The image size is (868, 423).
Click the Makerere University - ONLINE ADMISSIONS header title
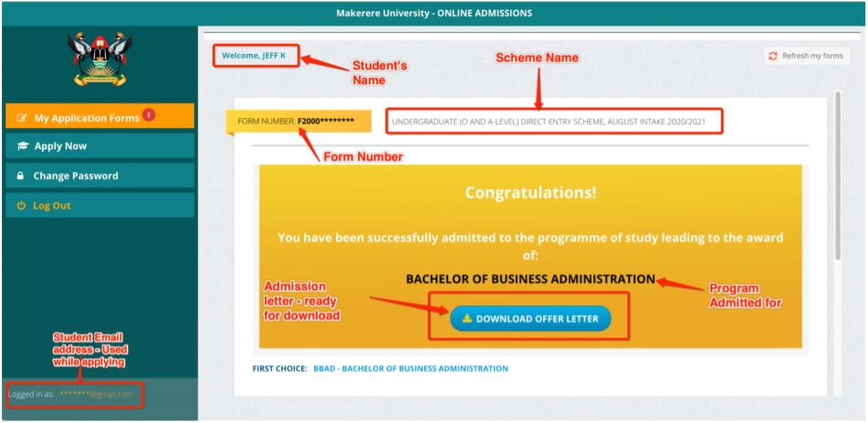pyautogui.click(x=434, y=13)
